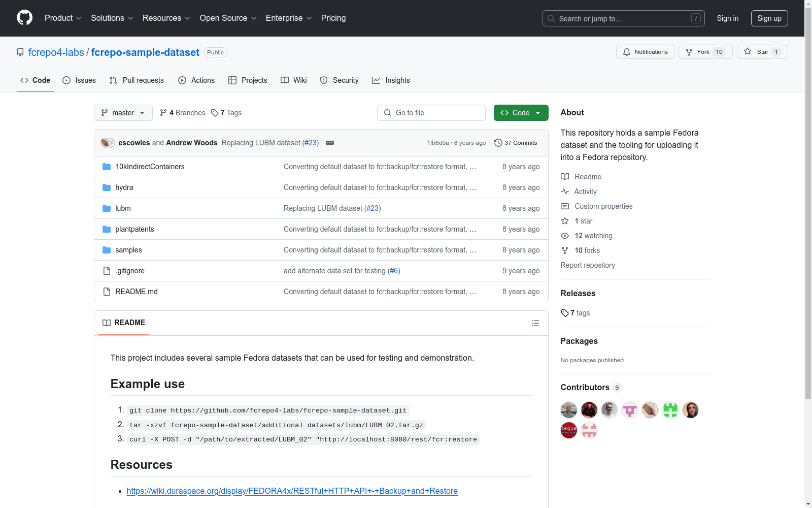This screenshot has height=508, width=812.
Task: Click the hydra folder icon
Action: pyautogui.click(x=107, y=187)
